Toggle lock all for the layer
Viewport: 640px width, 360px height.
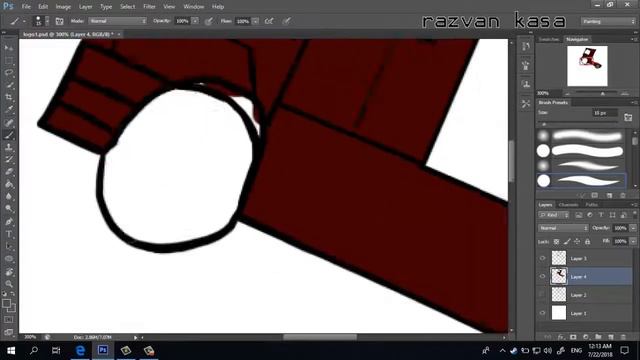[587, 242]
